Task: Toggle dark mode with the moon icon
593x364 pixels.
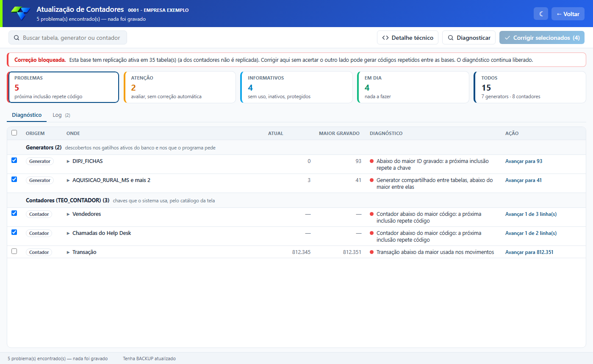Action: click(x=541, y=14)
